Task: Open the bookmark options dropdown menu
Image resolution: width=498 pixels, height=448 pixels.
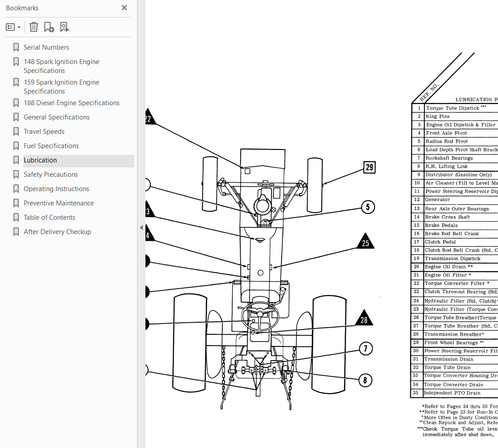Action: pos(13,27)
